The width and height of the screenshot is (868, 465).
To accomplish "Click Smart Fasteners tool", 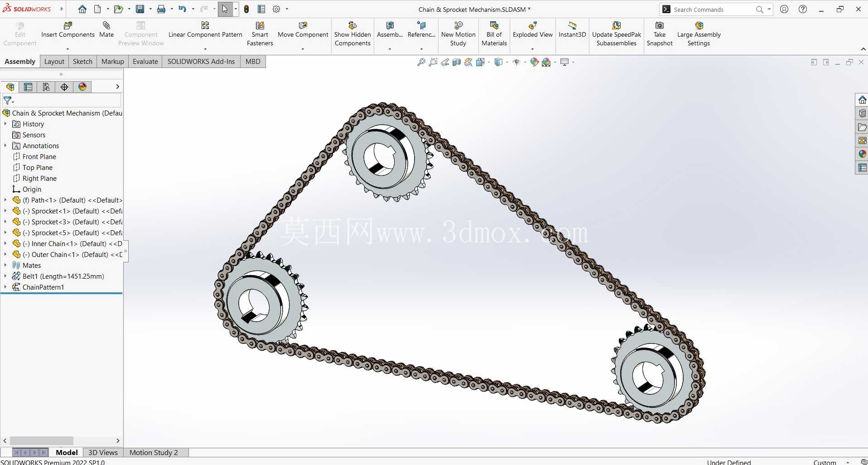I will (x=260, y=34).
